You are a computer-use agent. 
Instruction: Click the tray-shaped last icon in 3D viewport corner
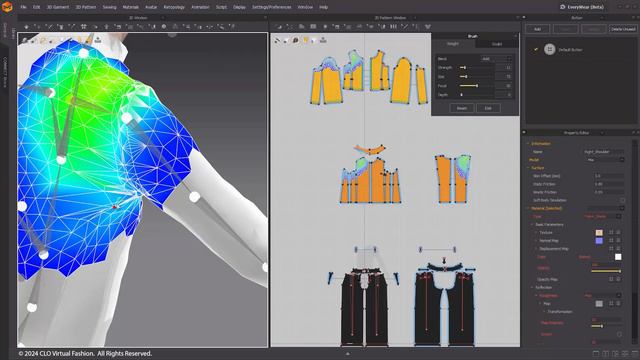[x=98, y=40]
